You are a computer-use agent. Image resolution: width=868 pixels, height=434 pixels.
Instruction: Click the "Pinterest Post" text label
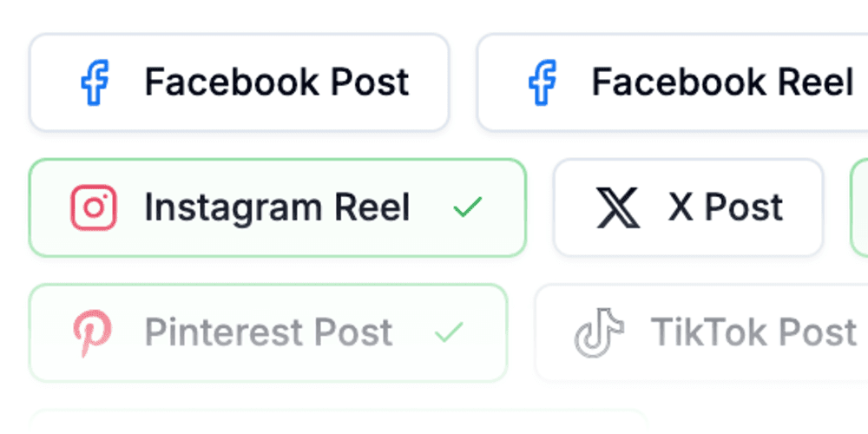(x=268, y=333)
